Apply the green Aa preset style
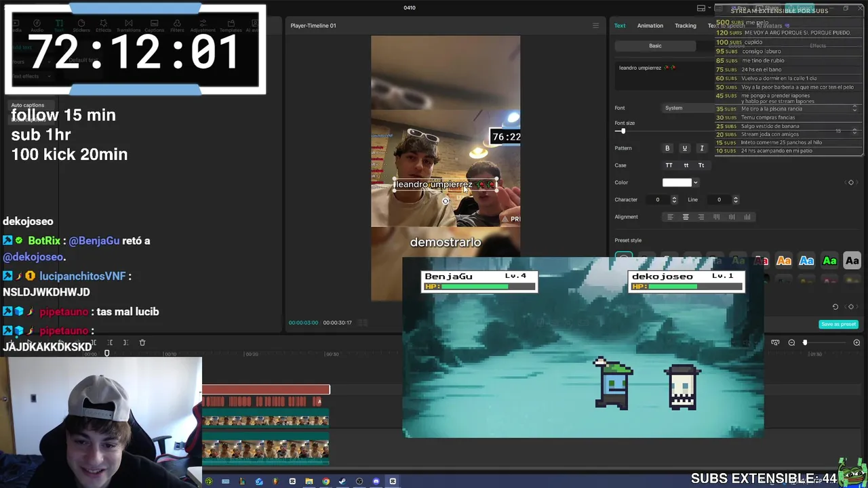This screenshot has width=868, height=488. tap(829, 261)
